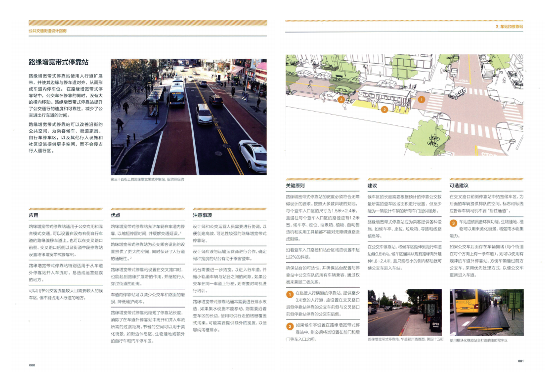
Task: Click numbered bullet 1 under 关键原则 text
Action: (x=290, y=295)
